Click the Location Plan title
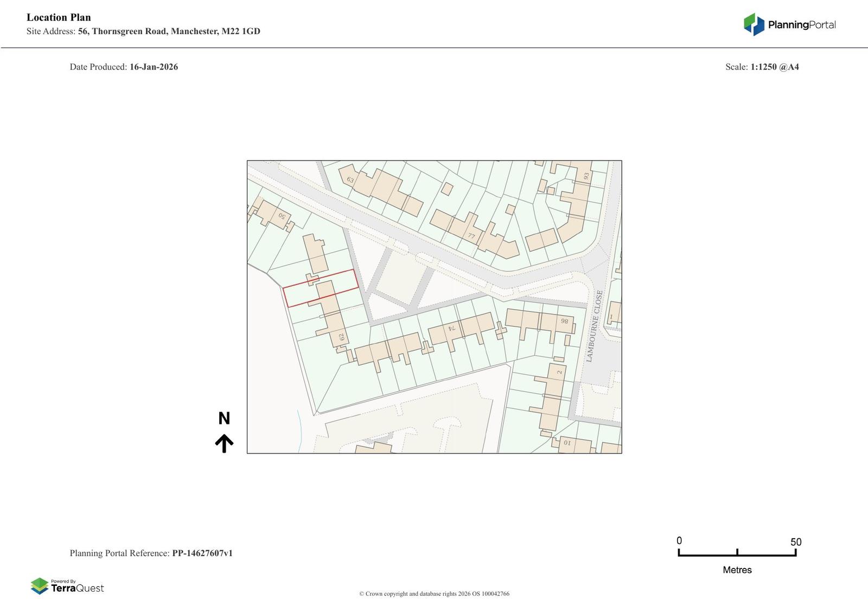868x614 pixels. click(59, 17)
